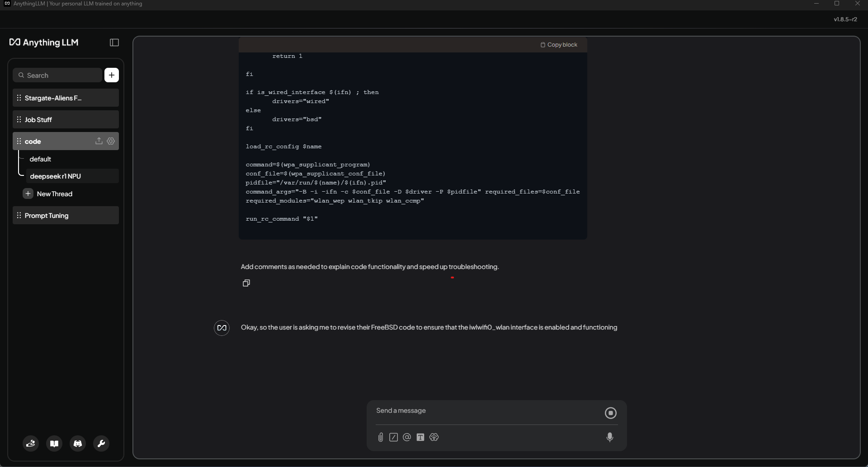
Task: Click version label v1.8.5-r2
Action: tap(845, 19)
